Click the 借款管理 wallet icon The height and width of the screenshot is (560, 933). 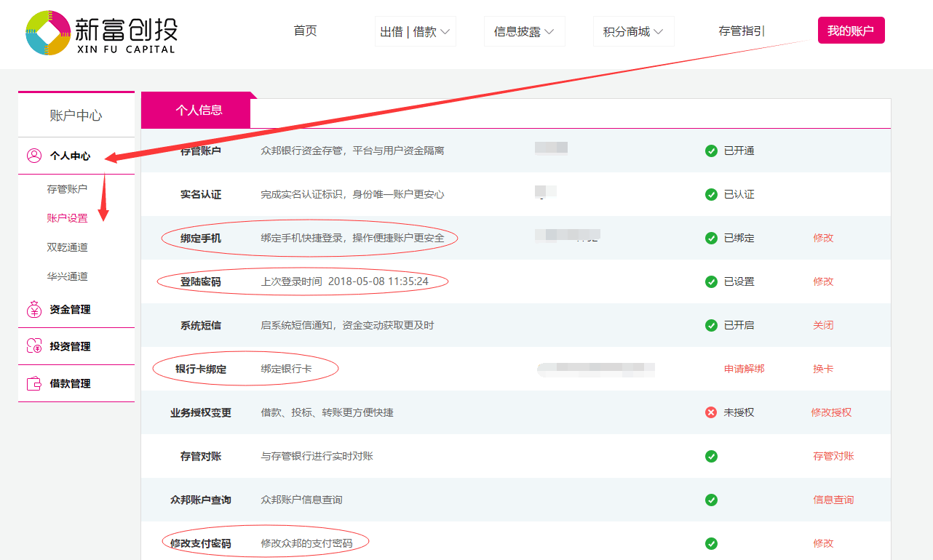(34, 384)
